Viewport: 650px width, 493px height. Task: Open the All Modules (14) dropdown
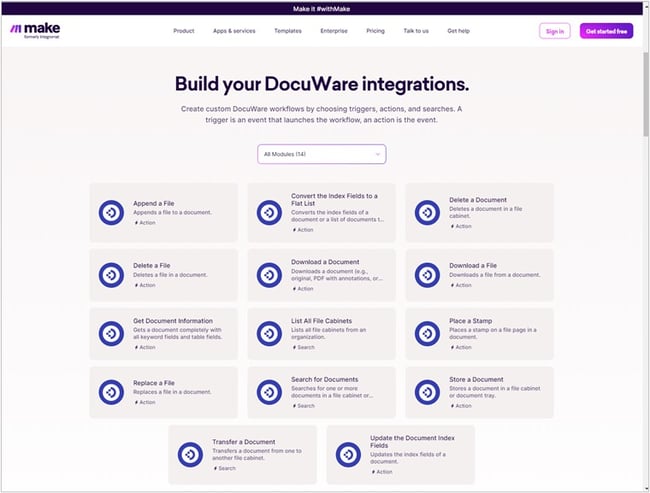point(321,154)
